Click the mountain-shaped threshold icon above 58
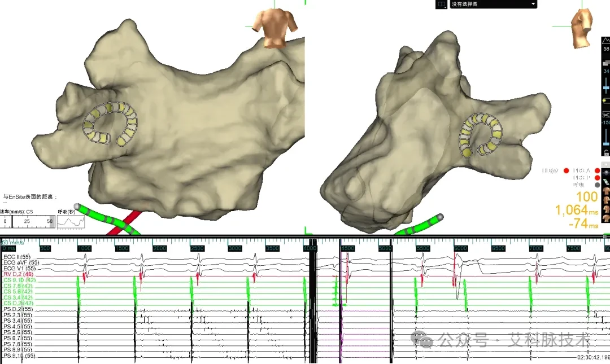Viewport: 610px width, 364px height. [606, 41]
